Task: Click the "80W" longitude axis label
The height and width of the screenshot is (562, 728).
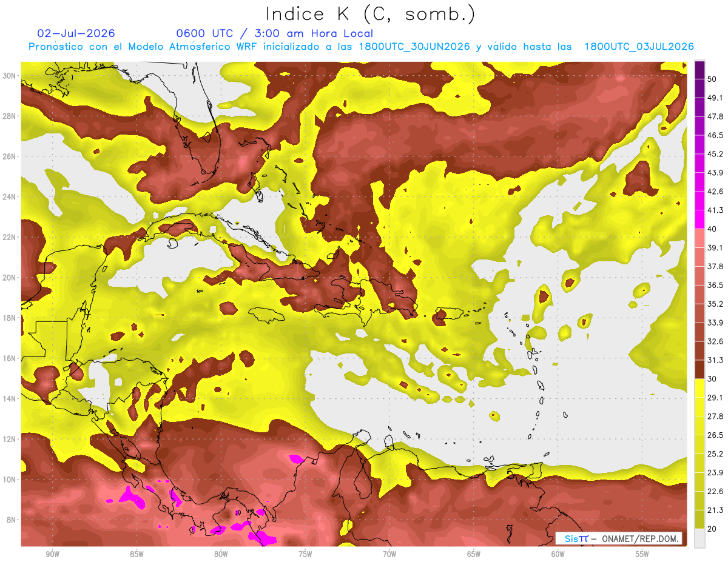Action: [x=221, y=554]
